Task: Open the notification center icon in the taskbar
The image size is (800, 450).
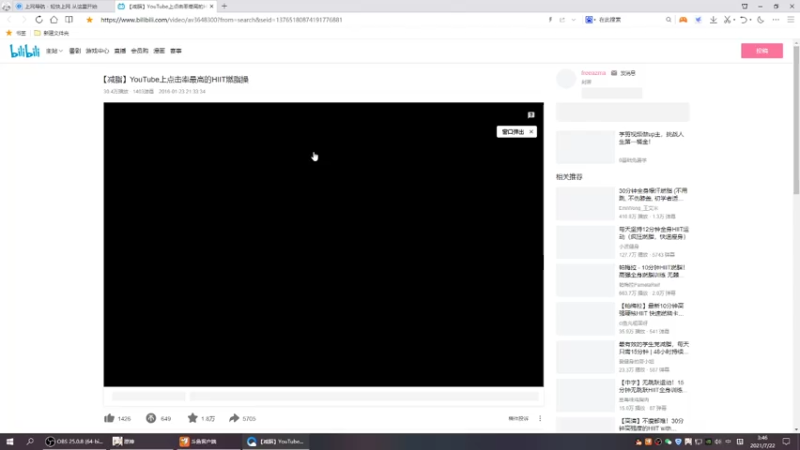Action: click(x=786, y=441)
